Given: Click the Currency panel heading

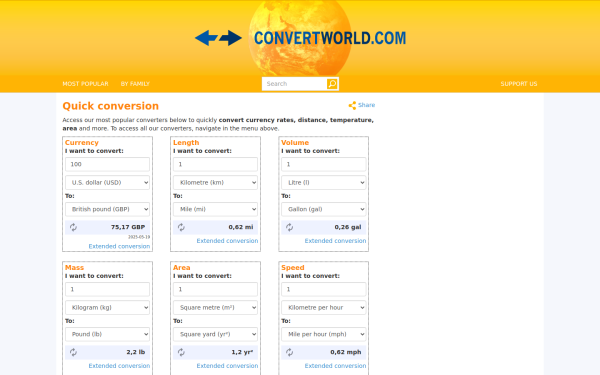Looking at the screenshot, I should (x=82, y=142).
